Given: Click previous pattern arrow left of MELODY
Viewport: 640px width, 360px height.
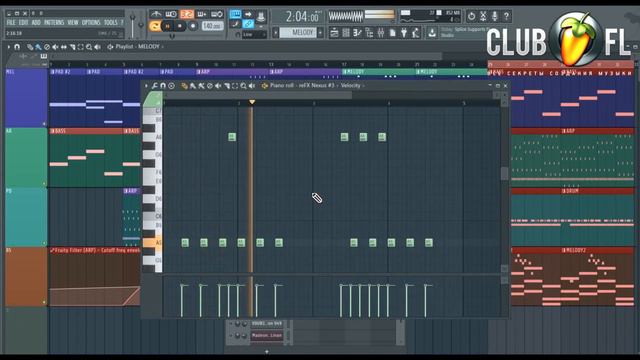Looking at the screenshot, I should click(x=276, y=32).
